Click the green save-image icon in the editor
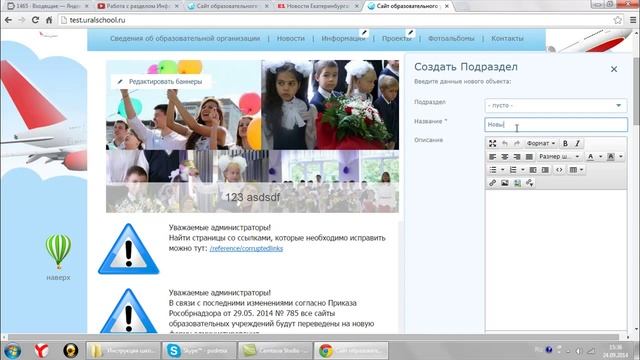 pyautogui.click(x=517, y=183)
